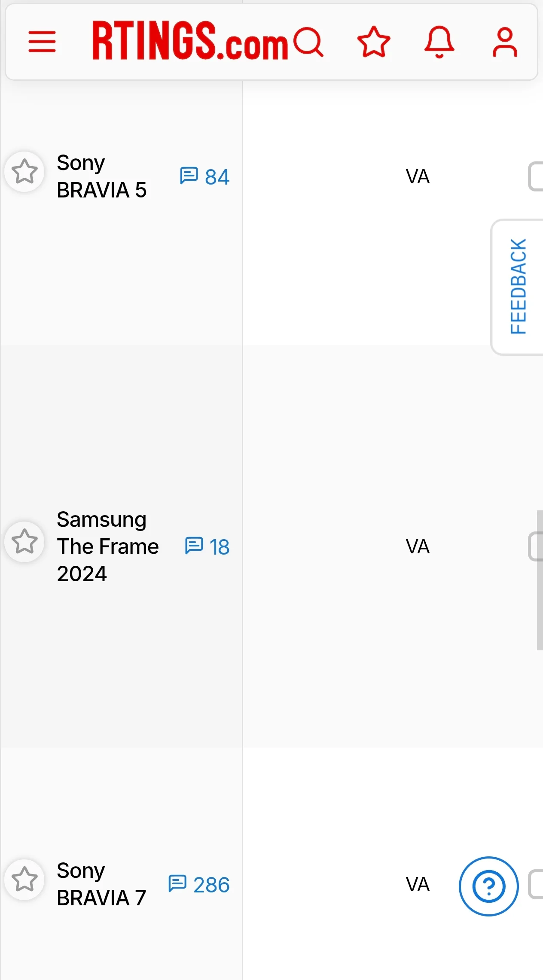The height and width of the screenshot is (980, 543).
Task: Tick the Sony BRAVIA 7 row checkbox
Action: click(x=536, y=884)
